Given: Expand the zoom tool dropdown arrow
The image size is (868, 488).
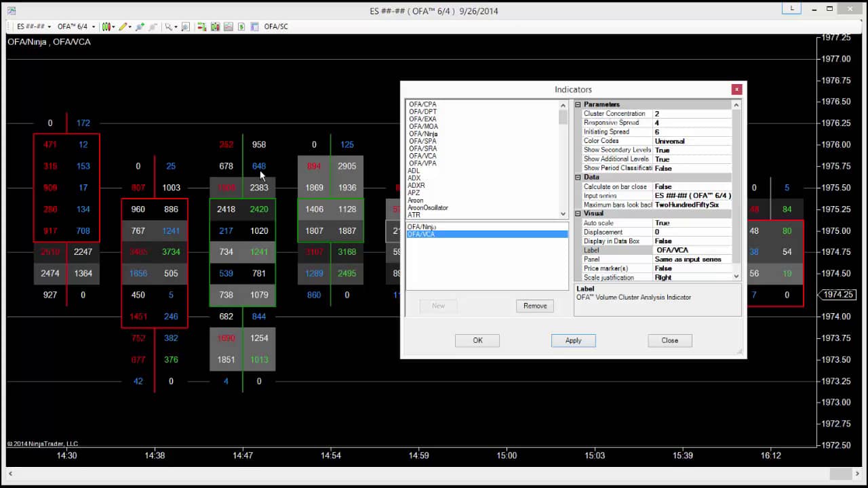Looking at the screenshot, I should coord(176,27).
